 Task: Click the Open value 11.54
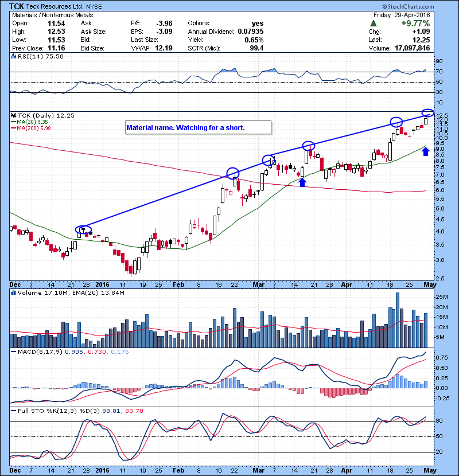click(x=56, y=24)
